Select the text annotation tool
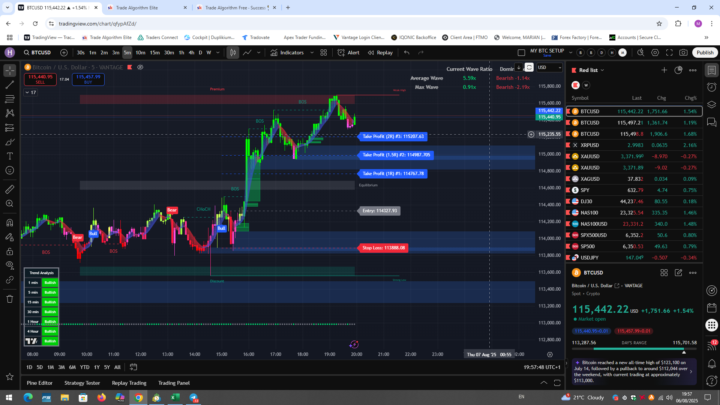 (x=10, y=156)
